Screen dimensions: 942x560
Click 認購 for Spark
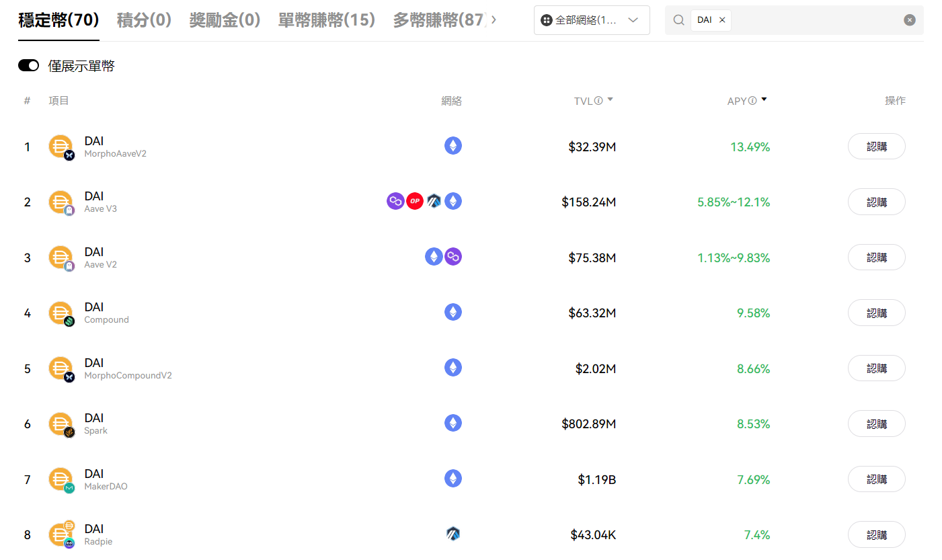pyautogui.click(x=876, y=424)
